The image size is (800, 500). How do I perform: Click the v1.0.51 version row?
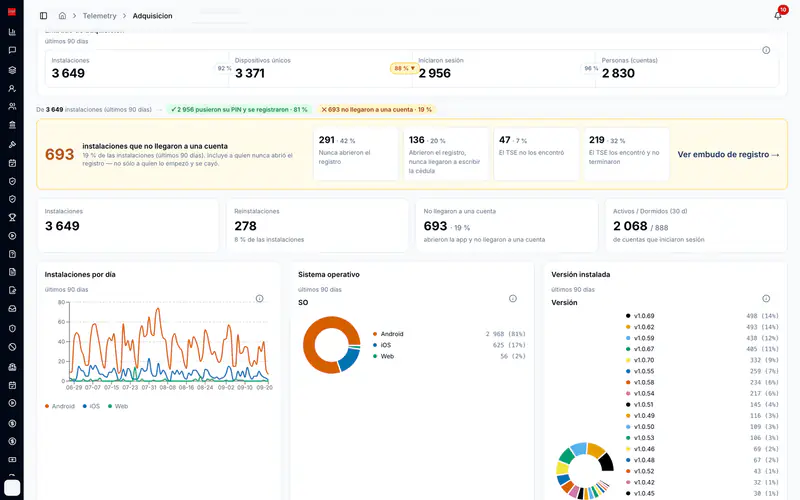point(702,405)
